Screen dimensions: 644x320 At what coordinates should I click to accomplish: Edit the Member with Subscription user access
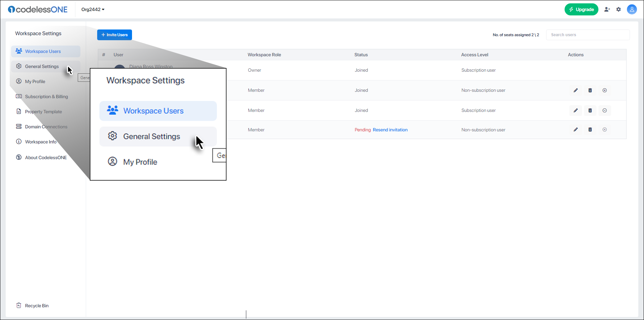(x=576, y=110)
